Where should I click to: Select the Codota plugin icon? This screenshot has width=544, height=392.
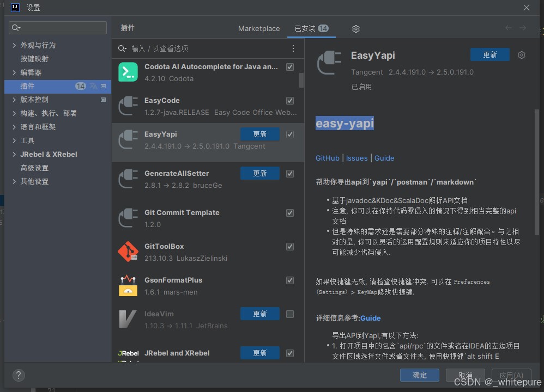pyautogui.click(x=128, y=72)
